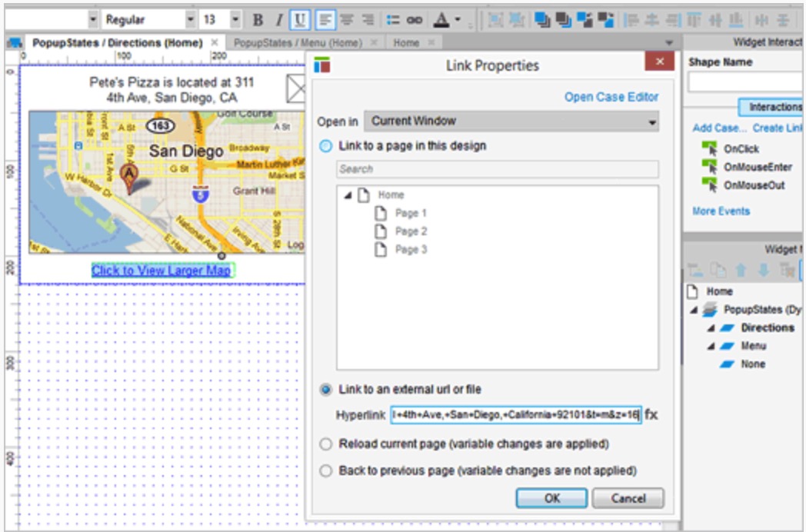Align text right in toolbar
This screenshot has height=532, width=806.
click(368, 20)
